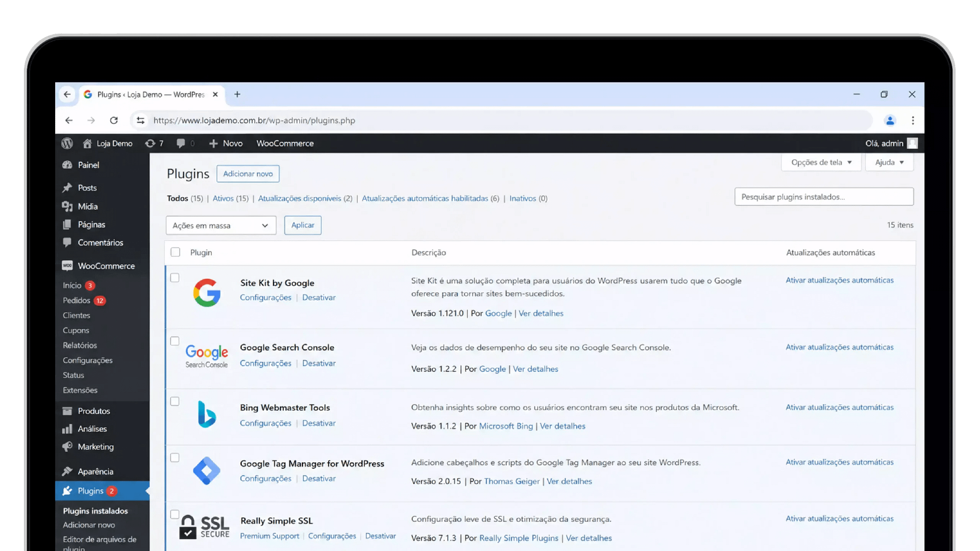Open Google Search Console Configurações
This screenshot has height=551, width=980.
(x=265, y=363)
